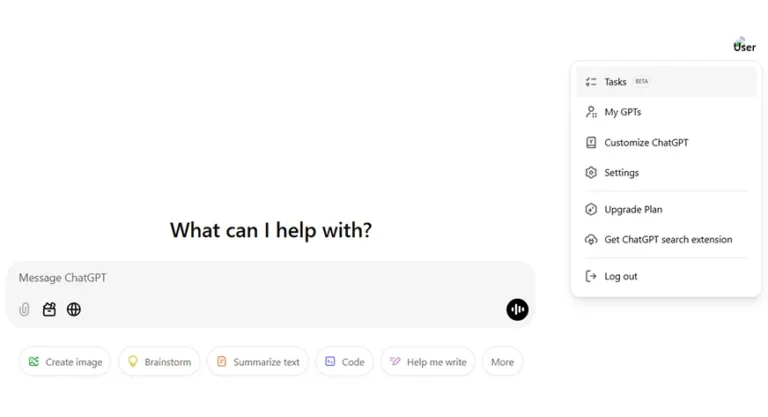This screenshot has height=417, width=768.
Task: Start voice mode with black waveform button
Action: [x=517, y=310]
